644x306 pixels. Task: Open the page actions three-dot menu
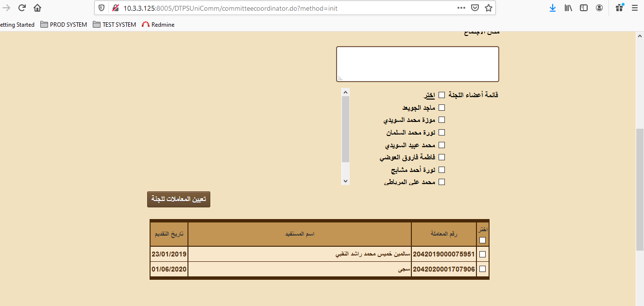461,8
